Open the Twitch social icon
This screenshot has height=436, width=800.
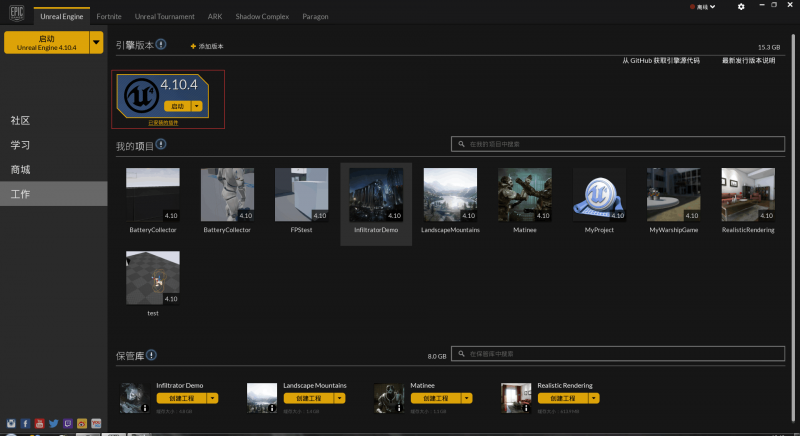(x=68, y=423)
